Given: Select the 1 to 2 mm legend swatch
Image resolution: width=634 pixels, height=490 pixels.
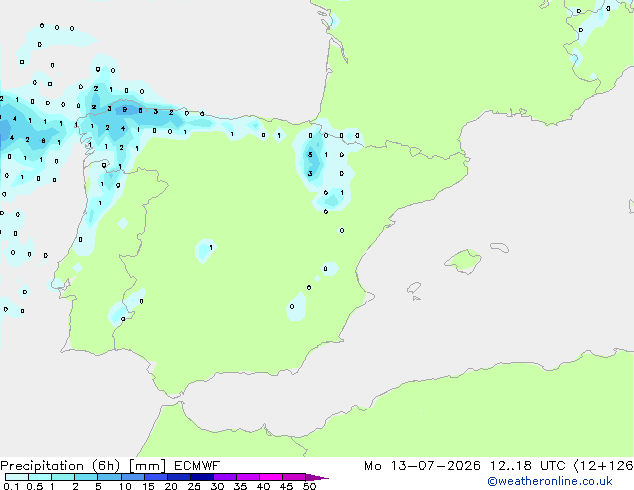Looking at the screenshot, I should pos(63,477).
